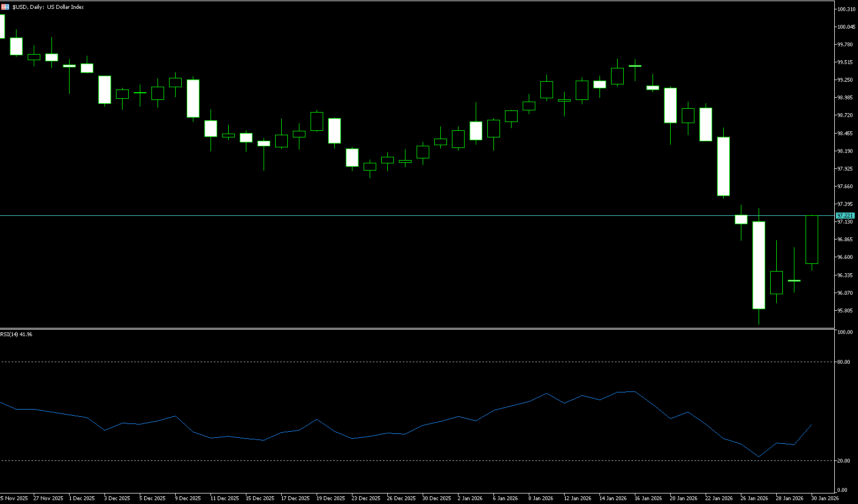
Task: Click the $USD, Daily chart title text
Action: (x=48, y=7)
